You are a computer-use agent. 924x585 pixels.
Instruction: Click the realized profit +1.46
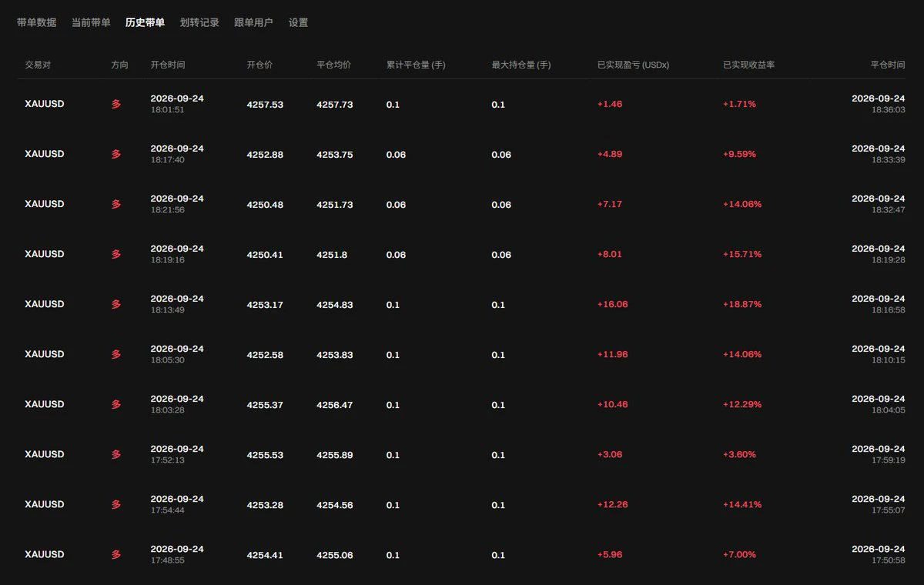point(610,105)
